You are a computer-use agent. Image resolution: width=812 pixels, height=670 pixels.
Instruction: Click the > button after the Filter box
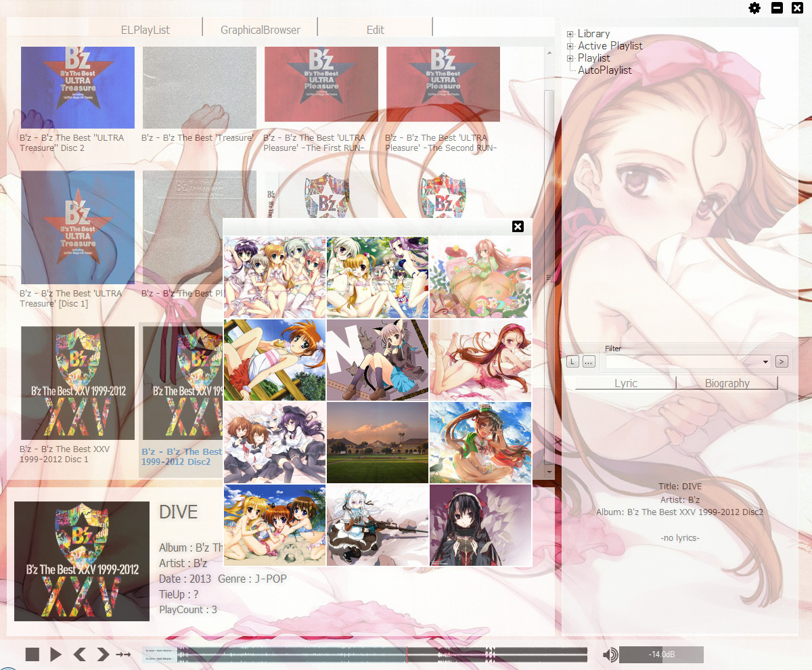pyautogui.click(x=782, y=362)
